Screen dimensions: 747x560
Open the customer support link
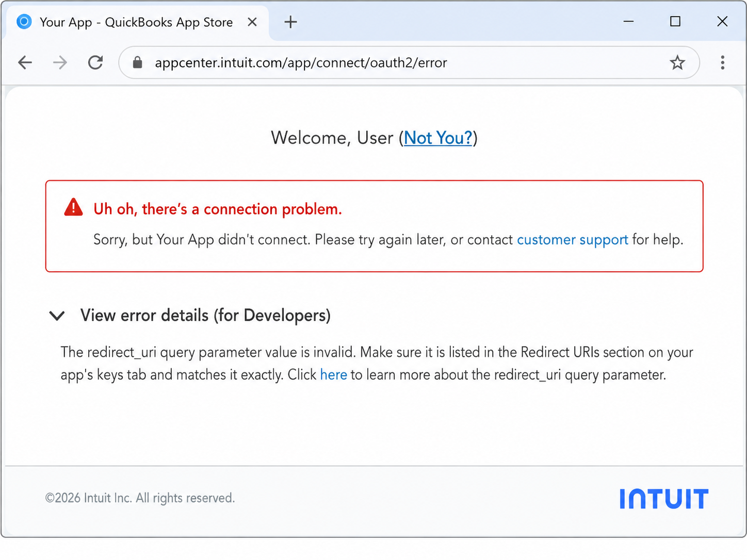(x=573, y=240)
